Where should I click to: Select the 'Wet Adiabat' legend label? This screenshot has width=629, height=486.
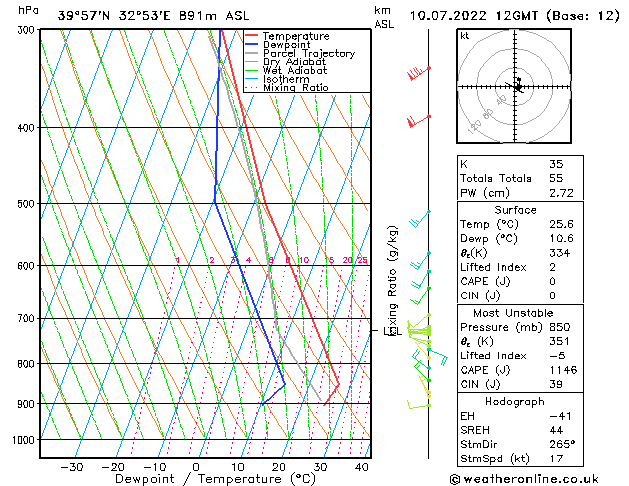click(295, 71)
